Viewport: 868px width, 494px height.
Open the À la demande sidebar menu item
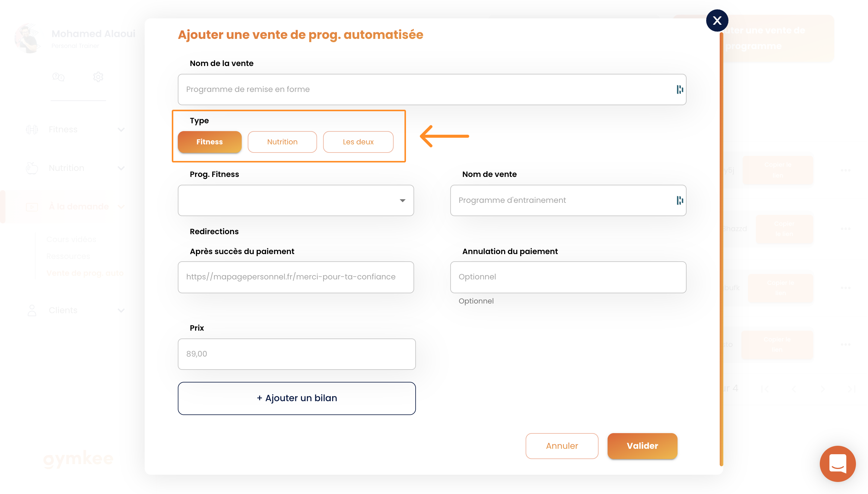pos(79,207)
